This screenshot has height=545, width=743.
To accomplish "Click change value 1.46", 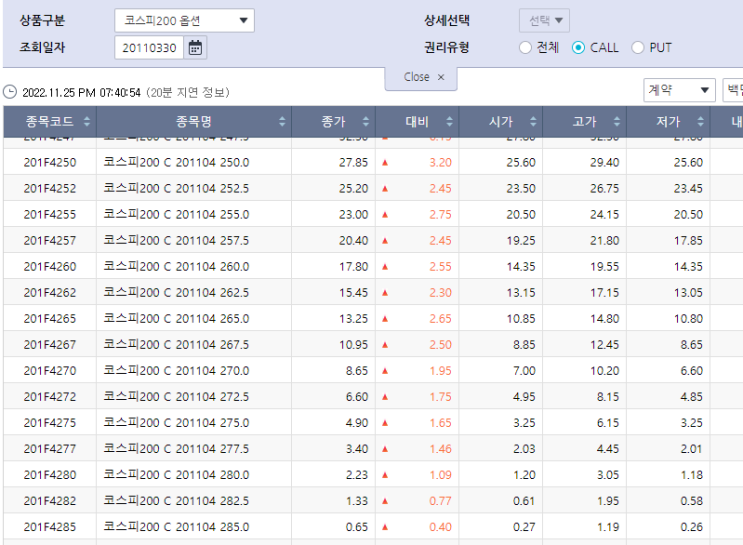I will pyautogui.click(x=441, y=449).
